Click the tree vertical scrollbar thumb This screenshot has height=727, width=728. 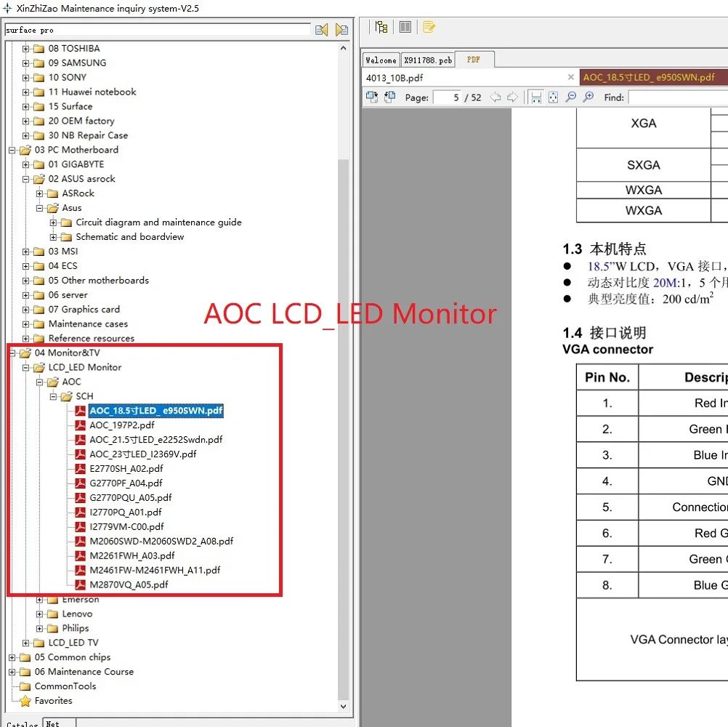343,430
